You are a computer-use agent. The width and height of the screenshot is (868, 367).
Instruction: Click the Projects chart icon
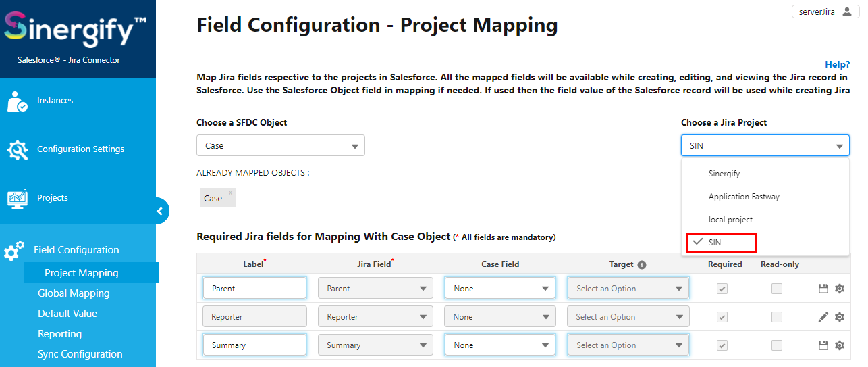pos(17,198)
